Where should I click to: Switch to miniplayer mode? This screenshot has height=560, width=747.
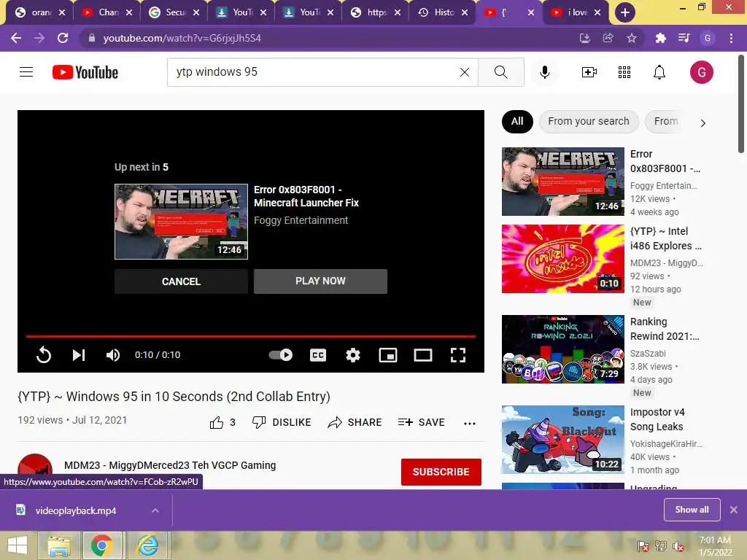click(388, 355)
